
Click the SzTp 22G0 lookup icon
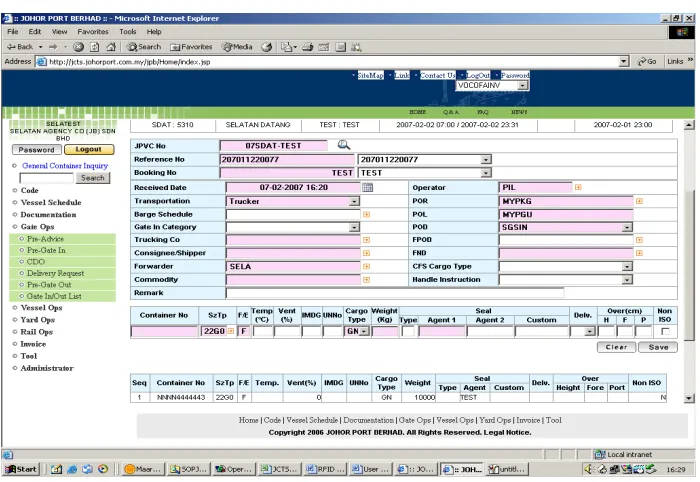coord(231,331)
